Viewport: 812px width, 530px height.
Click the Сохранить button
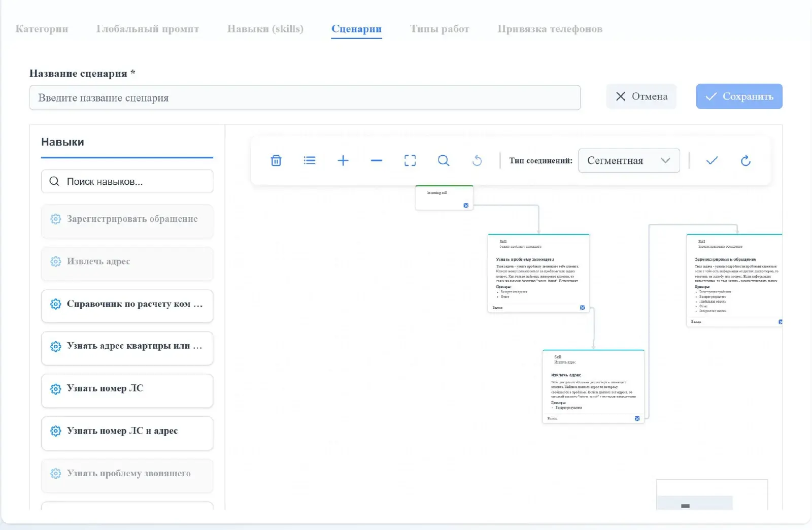[x=739, y=96]
